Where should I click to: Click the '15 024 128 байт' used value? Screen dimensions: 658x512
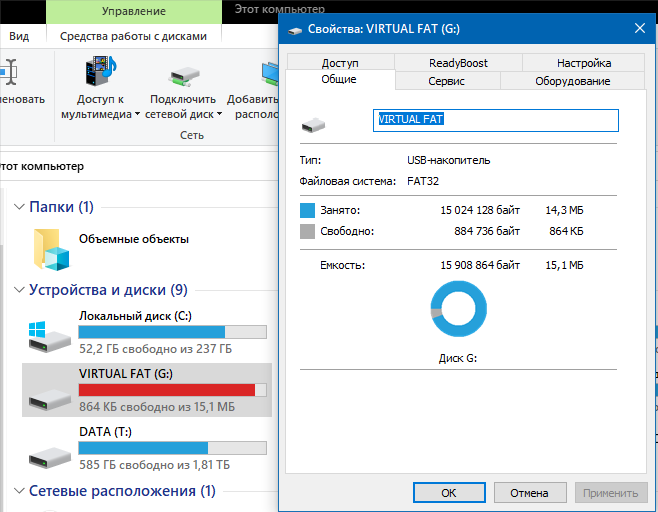click(480, 210)
